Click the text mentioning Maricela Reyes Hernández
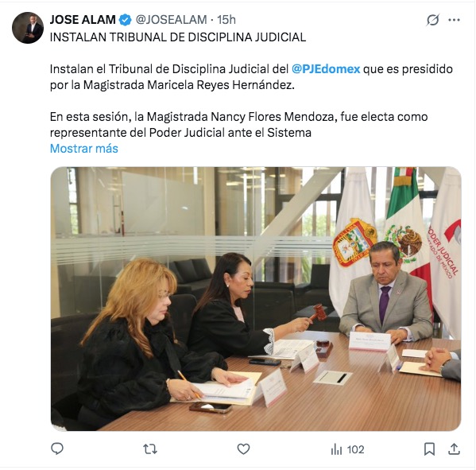This screenshot has width=476, height=470. coord(251,77)
